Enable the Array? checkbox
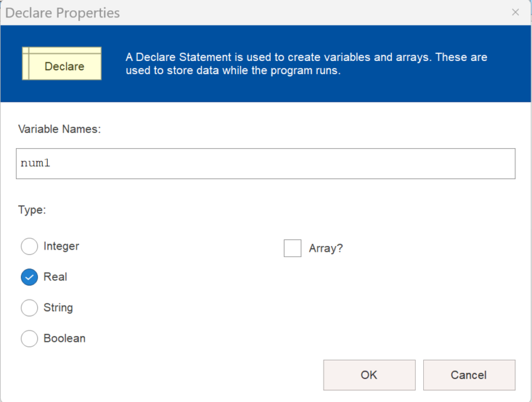This screenshot has height=402, width=532. pos(292,248)
